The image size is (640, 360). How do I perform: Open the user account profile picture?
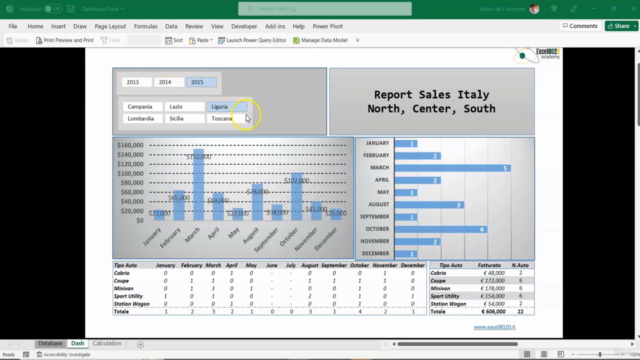534,9
